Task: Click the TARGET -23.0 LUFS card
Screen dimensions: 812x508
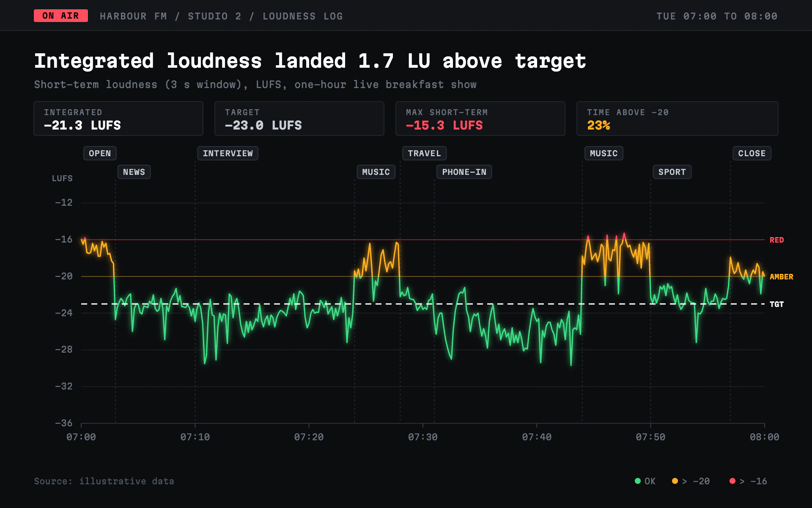Action: click(299, 119)
